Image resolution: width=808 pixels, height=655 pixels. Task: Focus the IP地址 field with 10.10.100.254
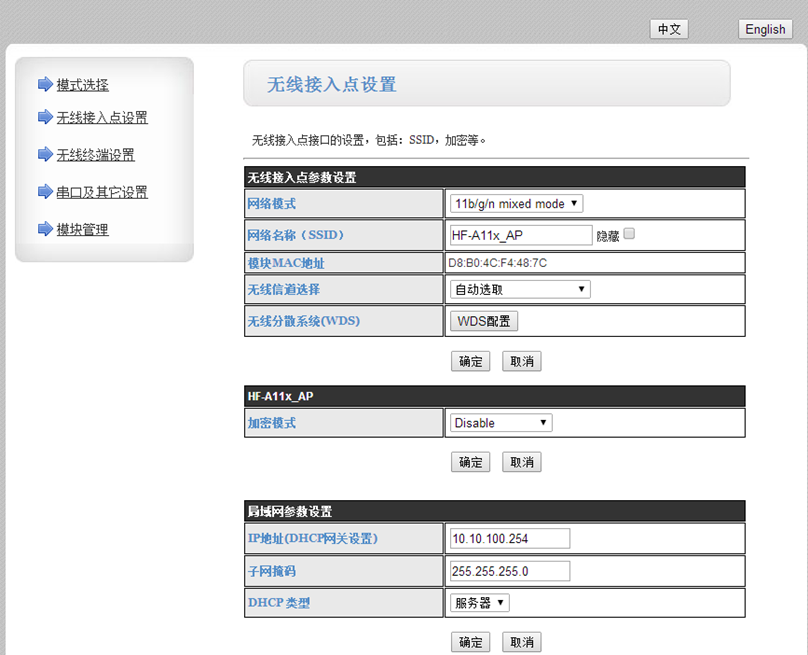coord(510,539)
